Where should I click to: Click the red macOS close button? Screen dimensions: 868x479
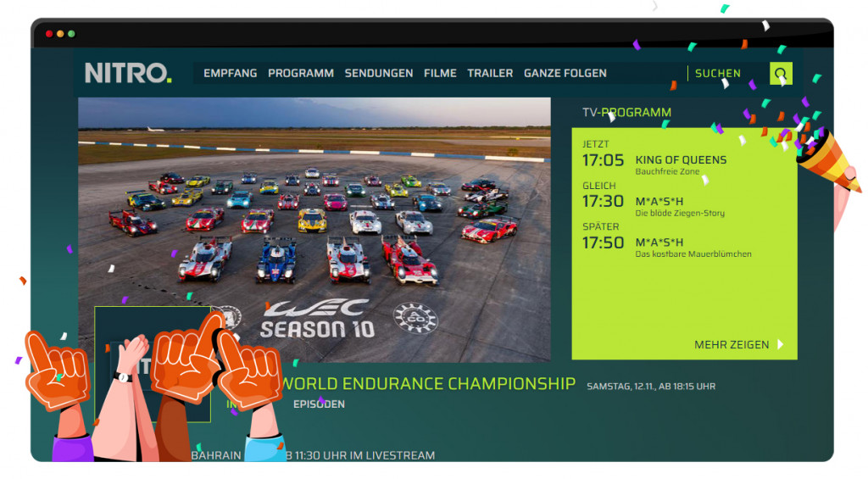tap(48, 34)
